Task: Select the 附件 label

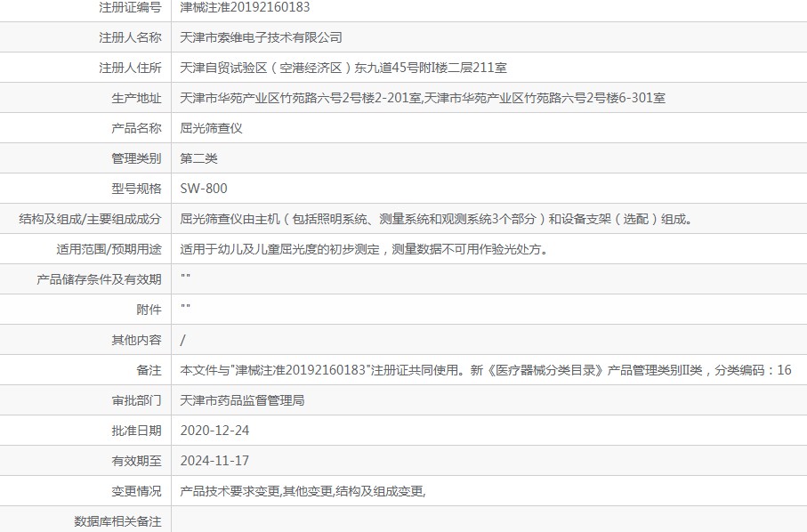Action: tap(149, 310)
